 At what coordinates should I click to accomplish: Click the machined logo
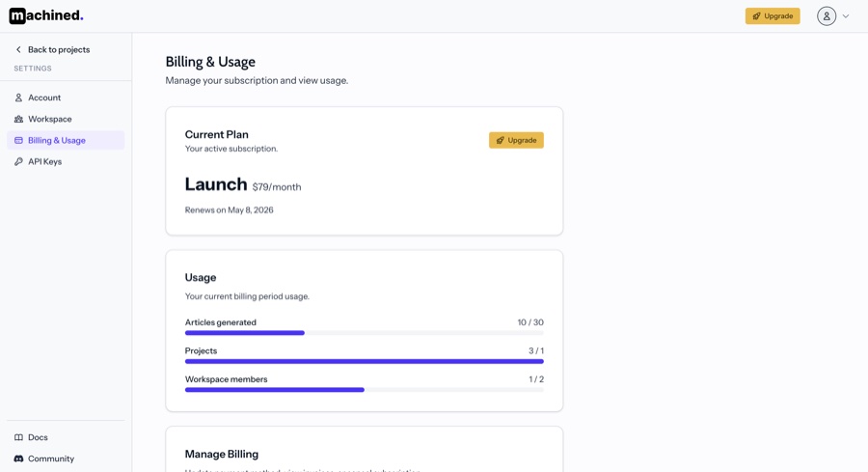coord(46,15)
